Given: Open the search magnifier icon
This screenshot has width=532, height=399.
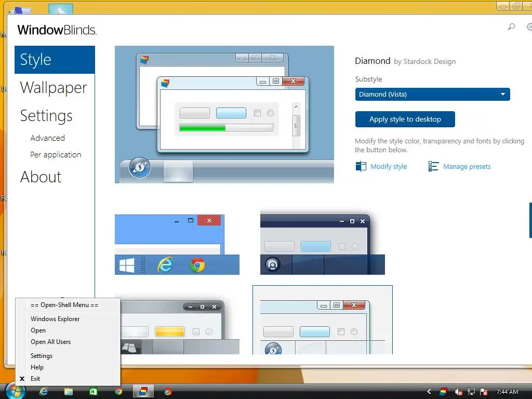Looking at the screenshot, I should (x=511, y=27).
